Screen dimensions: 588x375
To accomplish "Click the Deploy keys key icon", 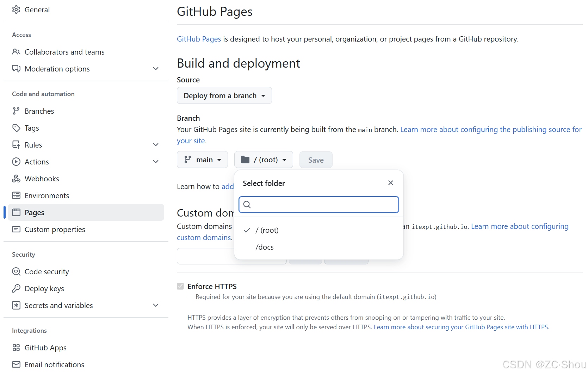I will pos(16,288).
